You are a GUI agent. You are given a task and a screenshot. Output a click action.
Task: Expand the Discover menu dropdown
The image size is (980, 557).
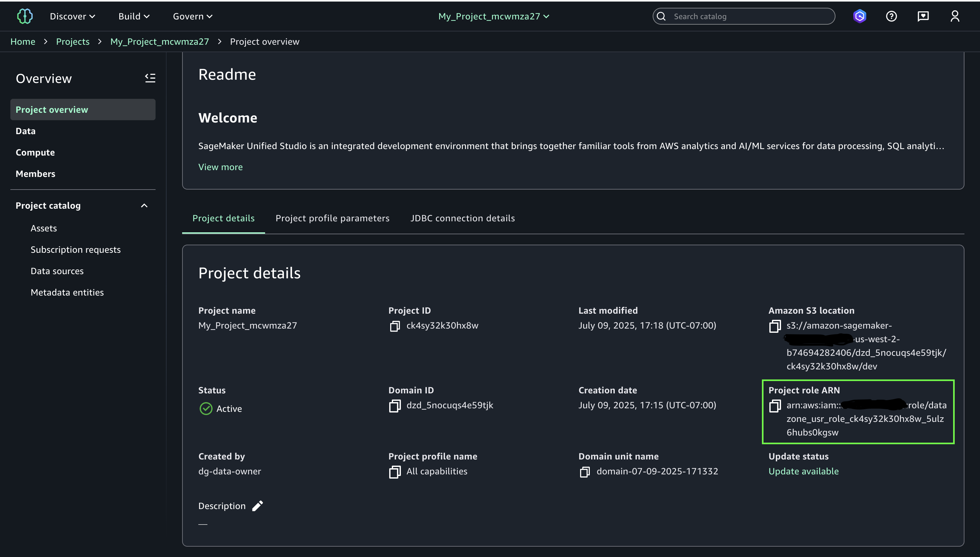point(72,16)
